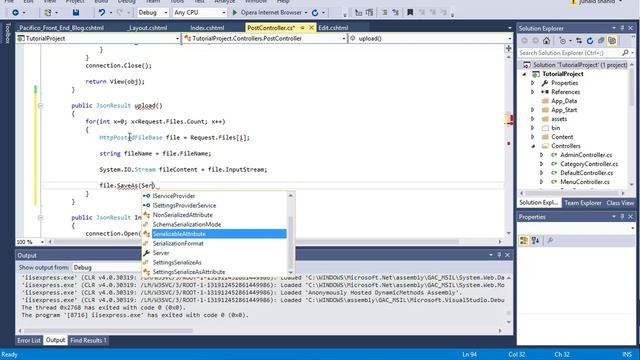Open the Toolbox side panel

[7, 33]
